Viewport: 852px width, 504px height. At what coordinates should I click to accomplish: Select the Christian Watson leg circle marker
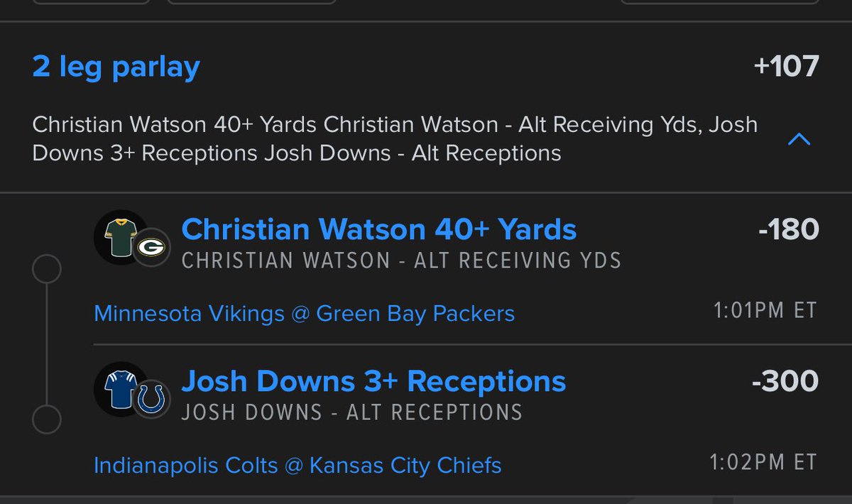[47, 270]
